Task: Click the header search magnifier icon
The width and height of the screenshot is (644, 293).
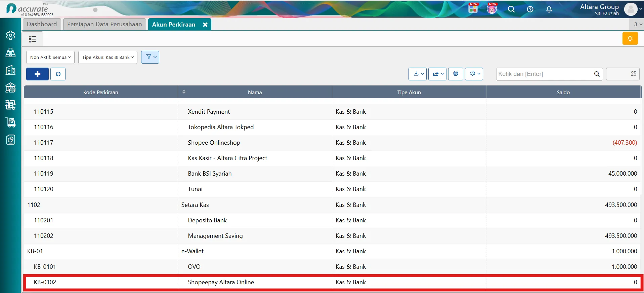Action: [x=511, y=9]
